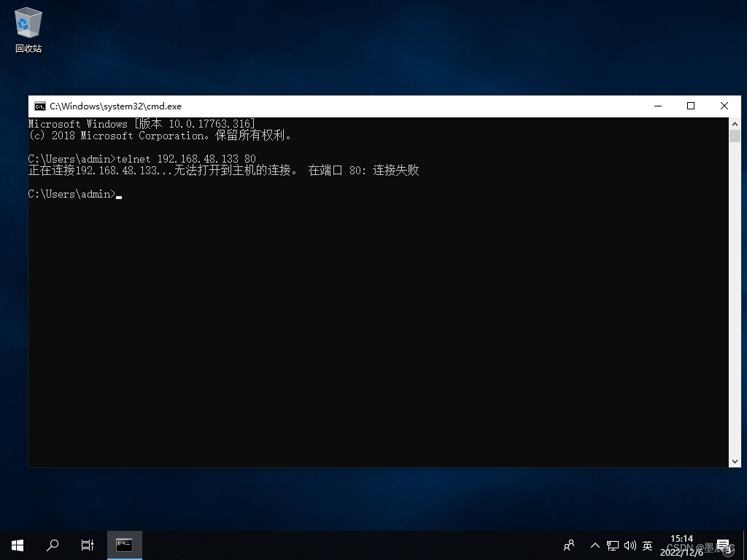Minimize the cmd.exe window
Image resolution: width=747 pixels, height=560 pixels.
pyautogui.click(x=658, y=106)
